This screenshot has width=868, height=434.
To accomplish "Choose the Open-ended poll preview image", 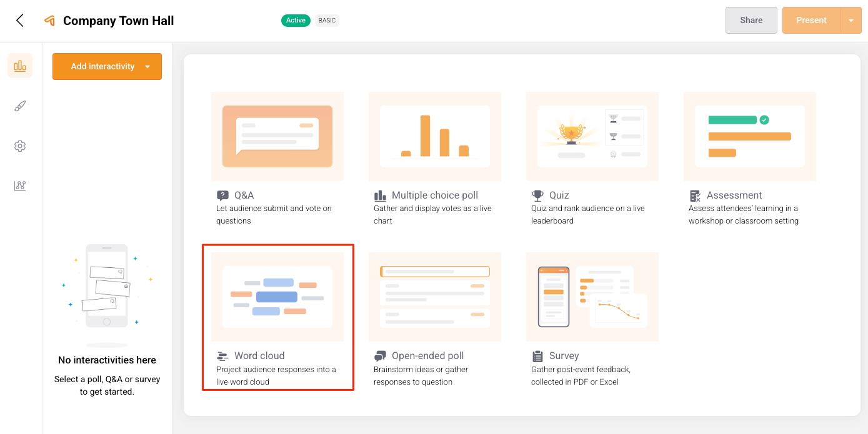I will coord(435,297).
